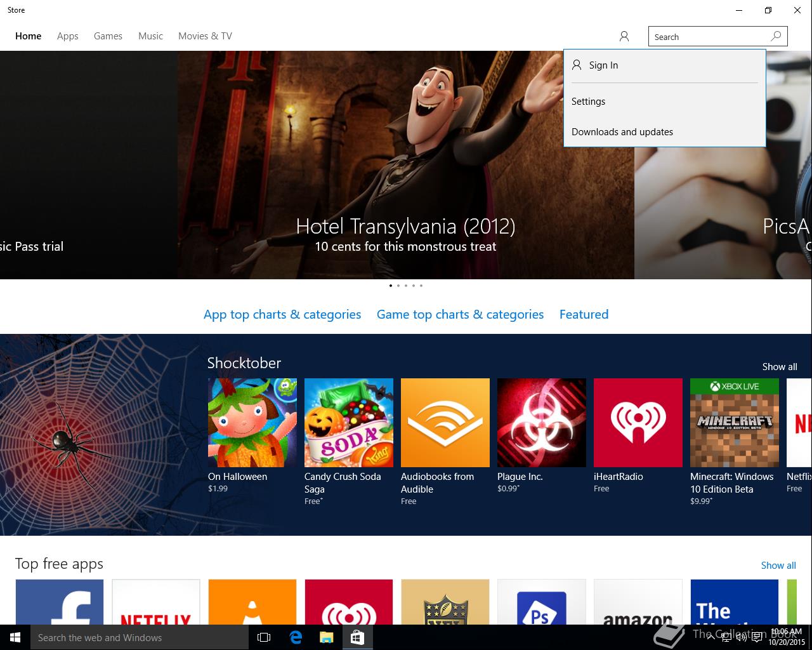The height and width of the screenshot is (650, 812).
Task: Open the Pass trial banner
Action: 89,165
